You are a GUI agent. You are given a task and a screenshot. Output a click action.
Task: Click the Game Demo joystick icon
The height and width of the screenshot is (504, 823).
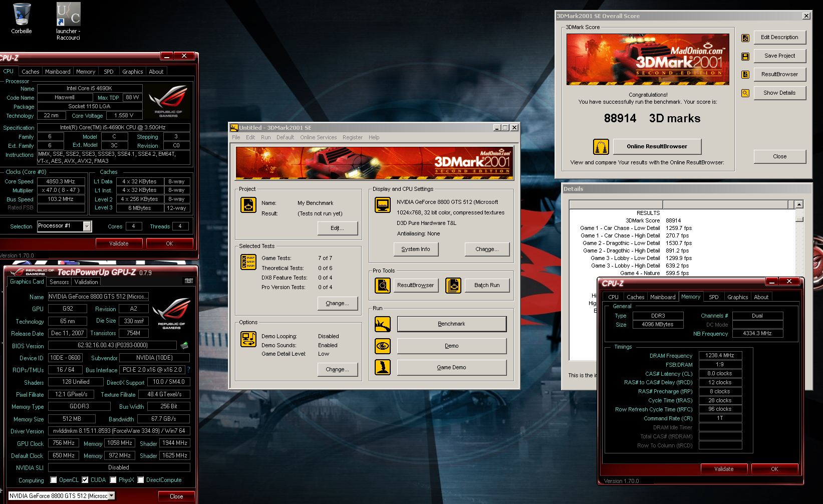click(x=383, y=367)
